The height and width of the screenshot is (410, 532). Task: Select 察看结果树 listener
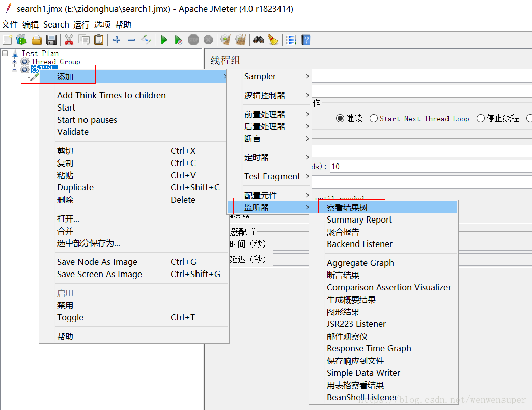pos(384,207)
